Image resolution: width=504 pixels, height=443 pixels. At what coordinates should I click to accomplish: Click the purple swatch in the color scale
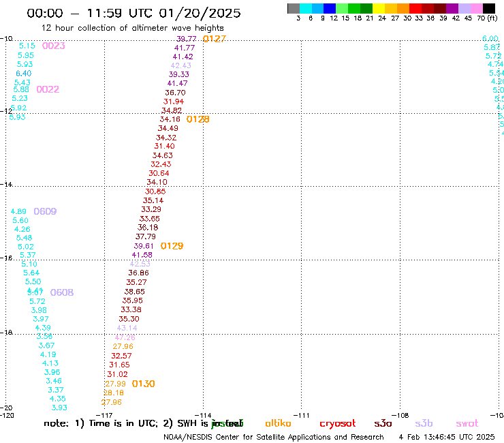(452, 8)
